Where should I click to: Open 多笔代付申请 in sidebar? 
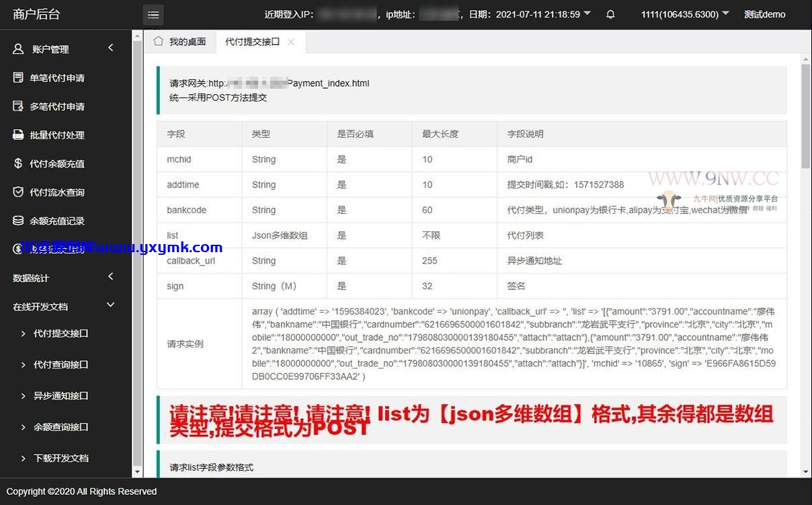tap(57, 107)
